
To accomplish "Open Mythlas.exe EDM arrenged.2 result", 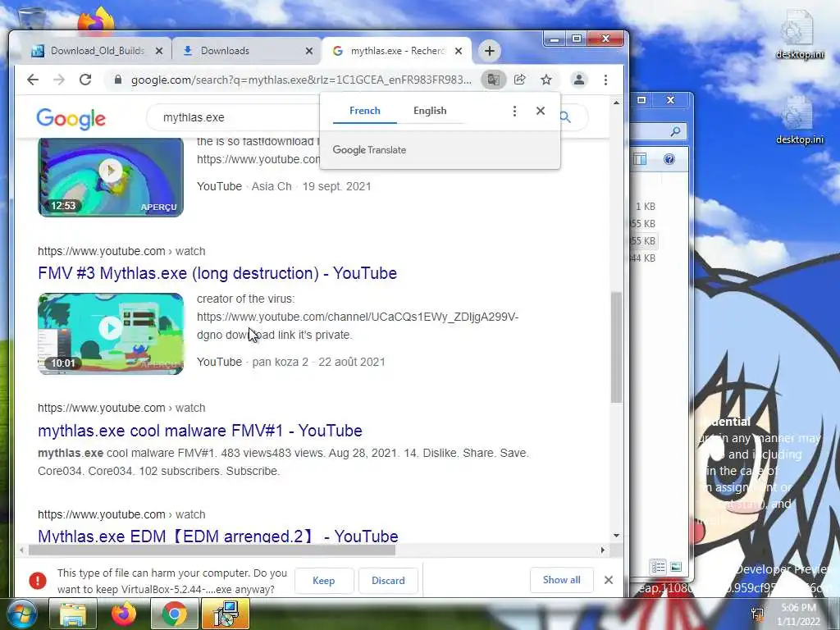I will [x=218, y=536].
